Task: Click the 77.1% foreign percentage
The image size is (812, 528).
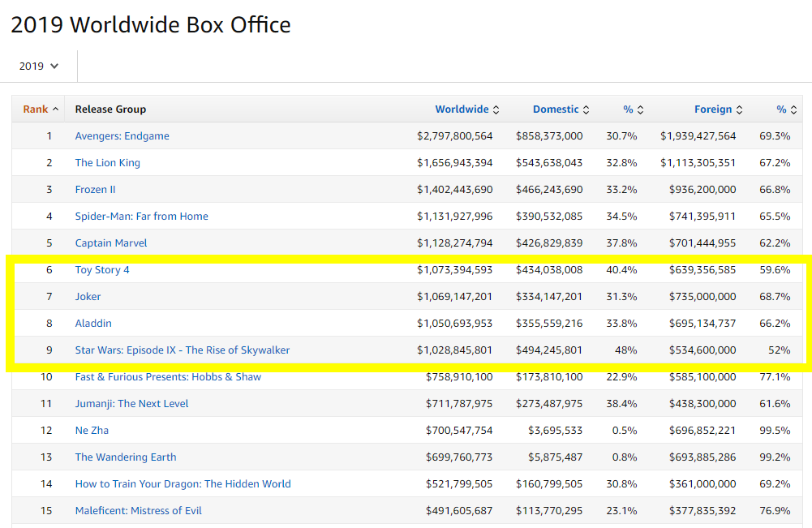Action: pyautogui.click(x=775, y=377)
